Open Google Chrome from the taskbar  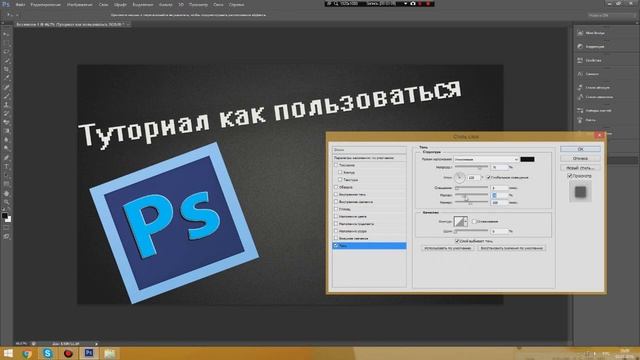click(27, 353)
